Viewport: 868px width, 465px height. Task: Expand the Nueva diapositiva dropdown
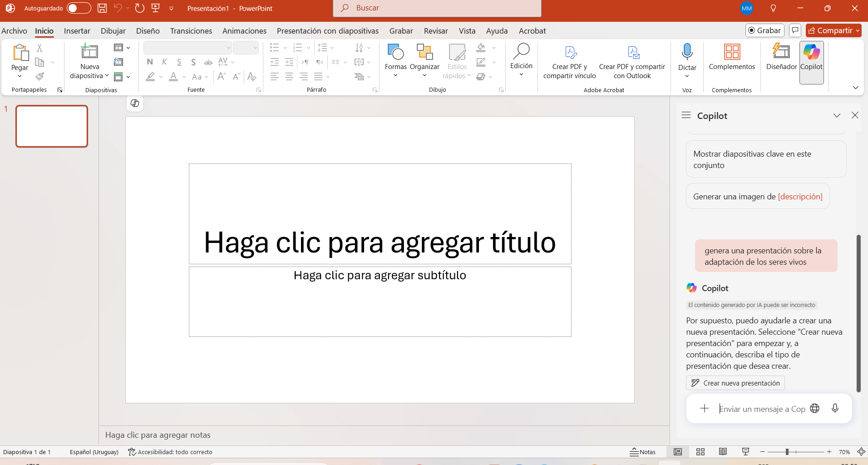point(107,76)
